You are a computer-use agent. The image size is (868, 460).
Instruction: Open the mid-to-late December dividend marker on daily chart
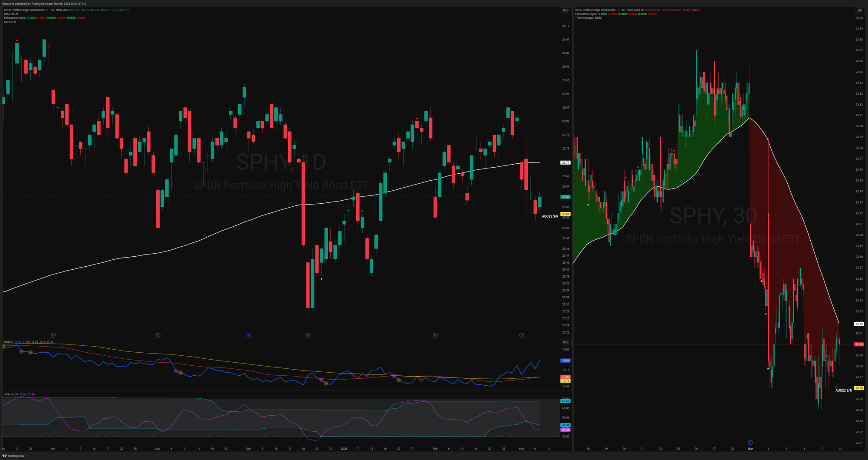tap(308, 335)
